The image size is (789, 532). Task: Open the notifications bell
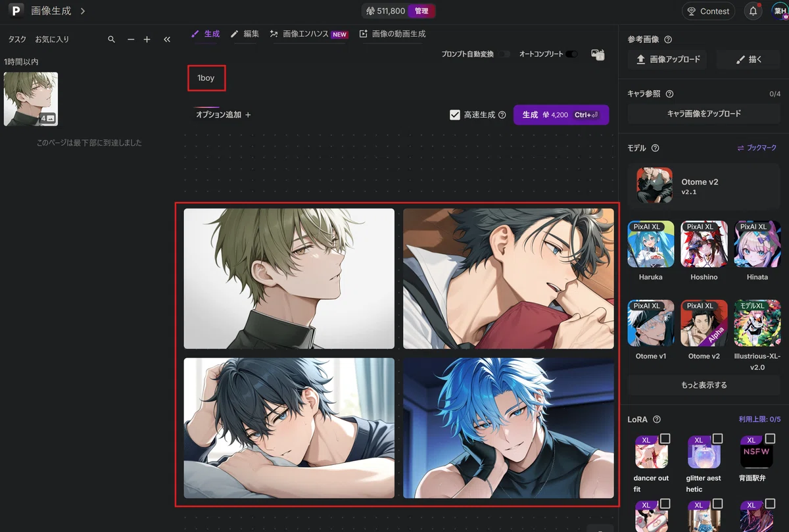(x=753, y=11)
